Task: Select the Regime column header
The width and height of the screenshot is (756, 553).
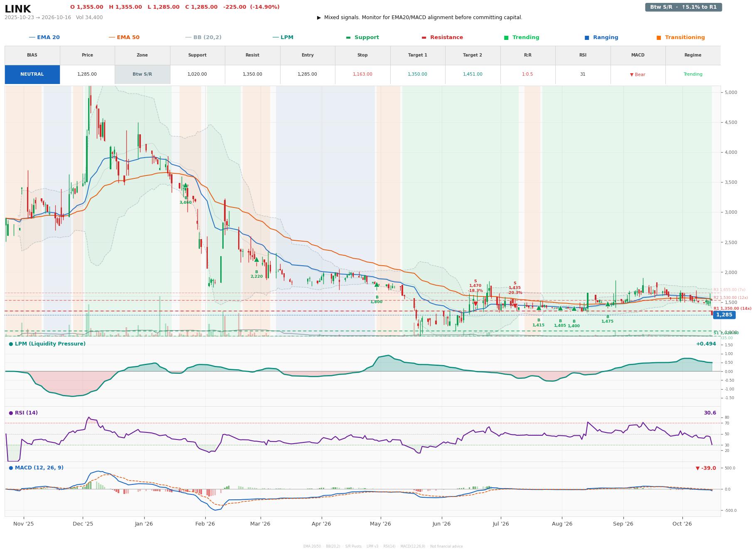Action: pyautogui.click(x=693, y=55)
